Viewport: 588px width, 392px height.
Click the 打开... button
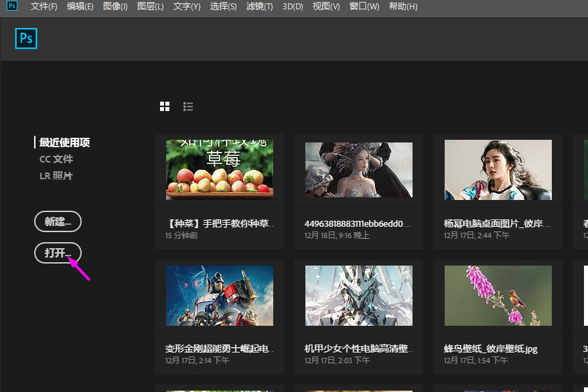coord(58,253)
